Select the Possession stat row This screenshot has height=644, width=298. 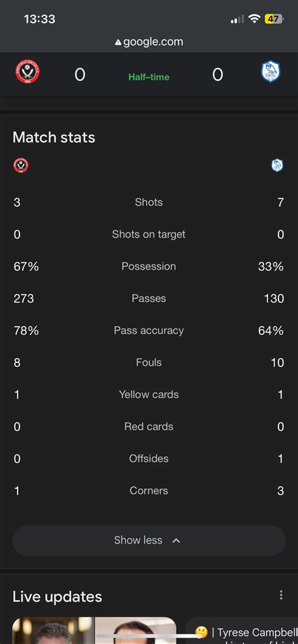coord(149,266)
